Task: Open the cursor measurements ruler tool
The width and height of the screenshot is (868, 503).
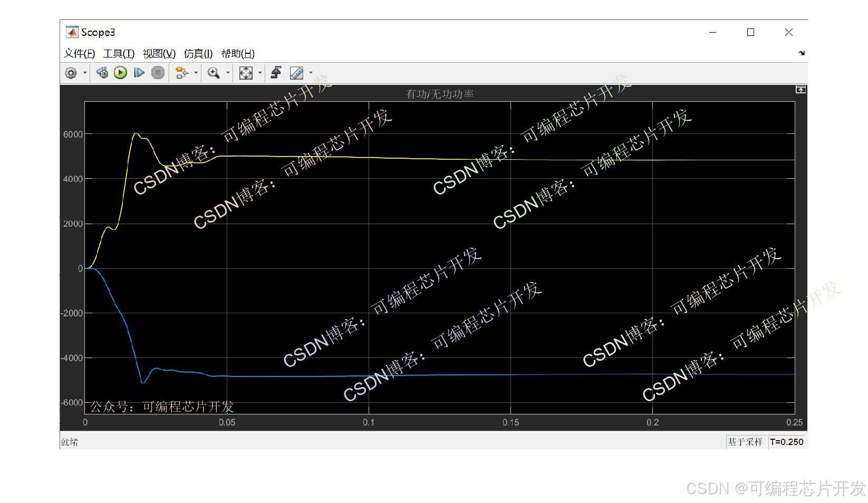Action: click(x=296, y=73)
